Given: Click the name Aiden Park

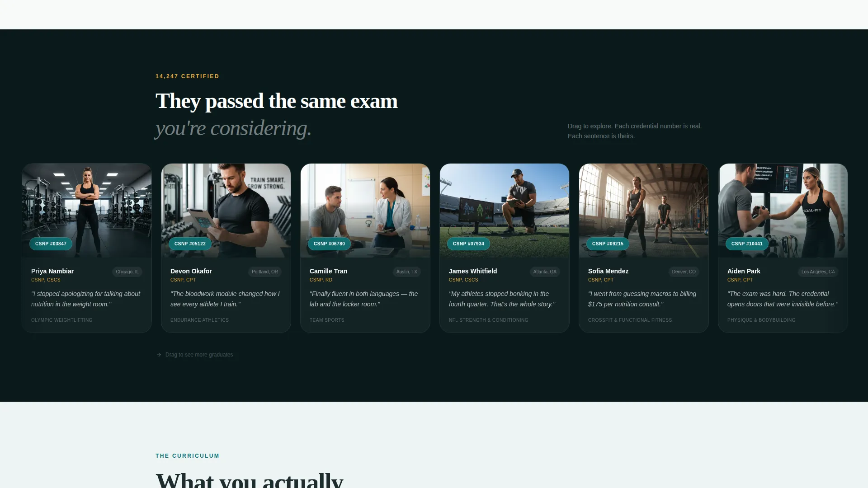Looking at the screenshot, I should [x=744, y=271].
